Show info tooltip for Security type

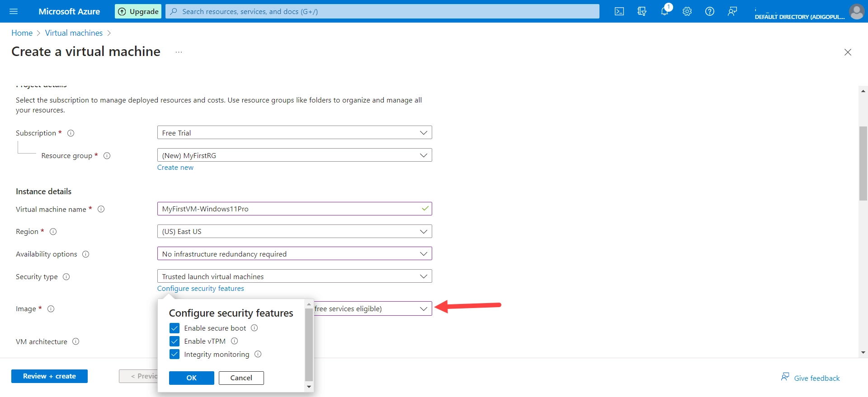[66, 277]
